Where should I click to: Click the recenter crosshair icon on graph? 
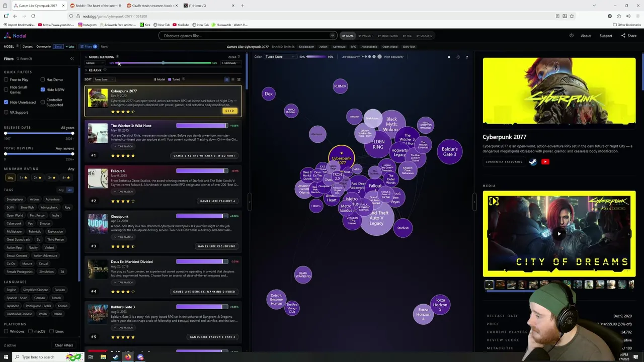(458, 57)
